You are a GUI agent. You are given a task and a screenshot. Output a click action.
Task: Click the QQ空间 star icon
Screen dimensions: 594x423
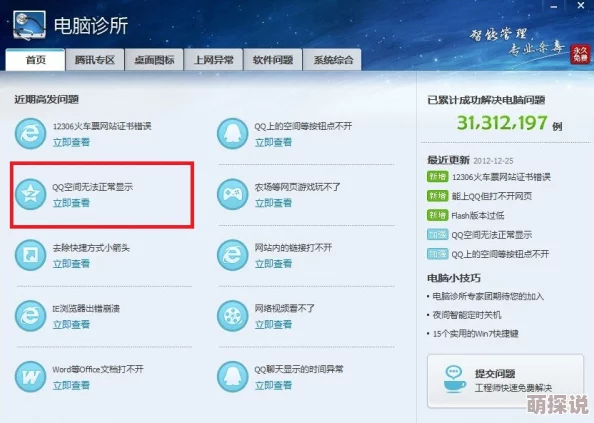coord(30,194)
